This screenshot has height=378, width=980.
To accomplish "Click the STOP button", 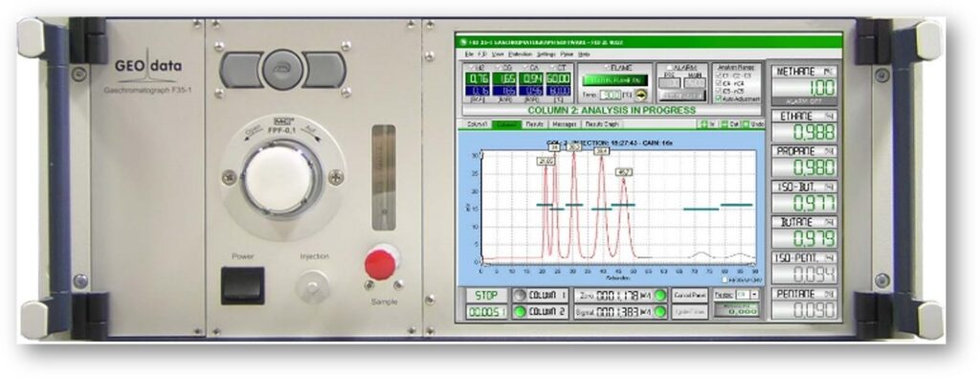I will click(x=487, y=295).
